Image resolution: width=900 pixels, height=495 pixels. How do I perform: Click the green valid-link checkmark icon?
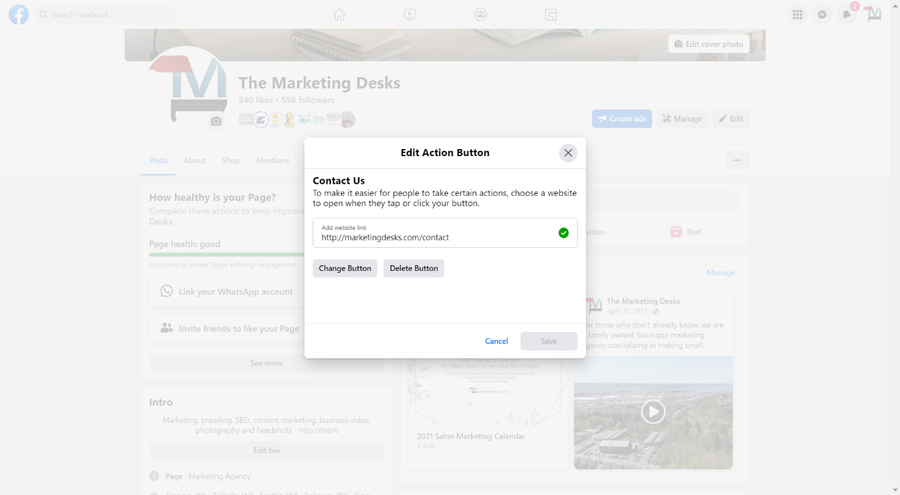564,233
